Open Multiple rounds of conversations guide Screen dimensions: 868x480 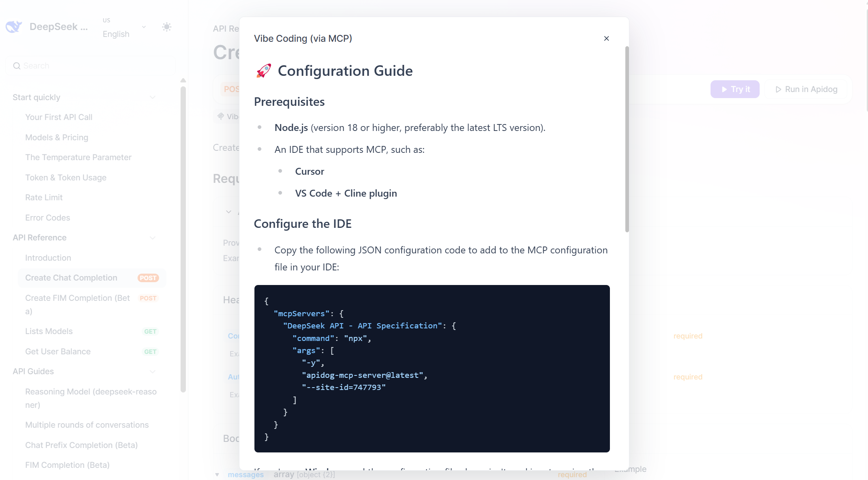click(87, 425)
